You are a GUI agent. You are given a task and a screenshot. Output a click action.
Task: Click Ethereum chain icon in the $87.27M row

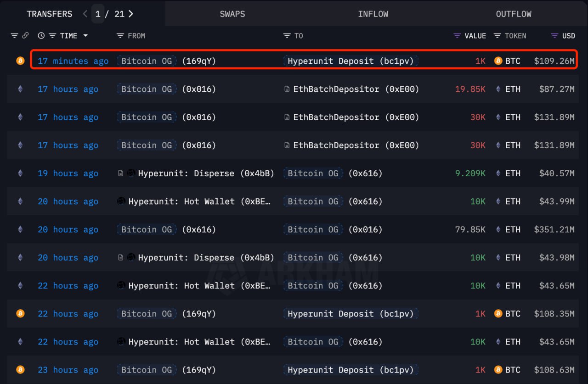pyautogui.click(x=20, y=89)
